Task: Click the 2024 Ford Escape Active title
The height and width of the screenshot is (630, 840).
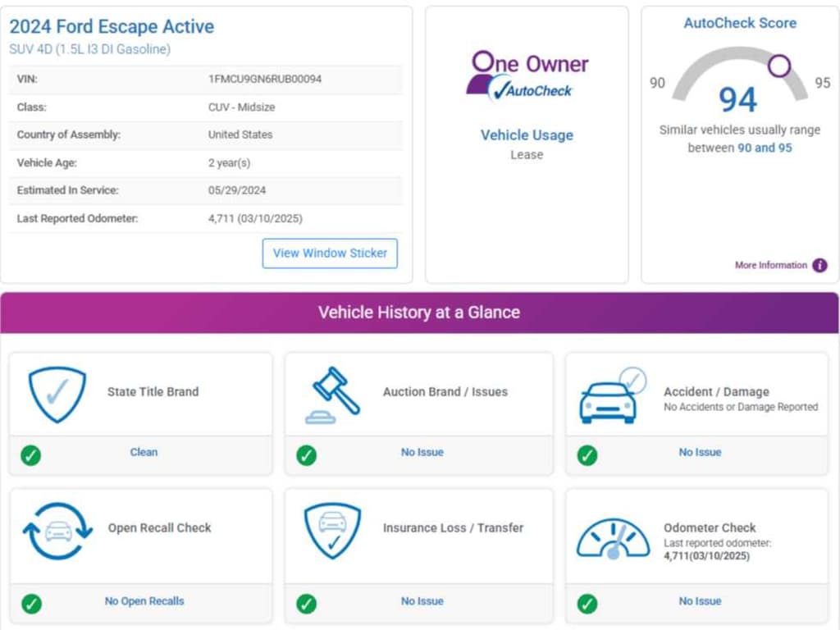Action: click(112, 26)
